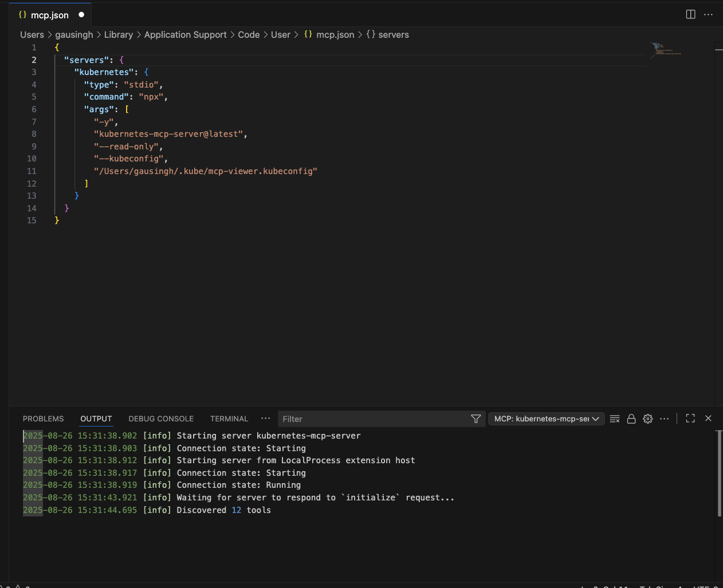The image size is (723, 588).
Task: Open MCP kubernetes-mcp-server output channel dropdown
Action: pyautogui.click(x=546, y=419)
